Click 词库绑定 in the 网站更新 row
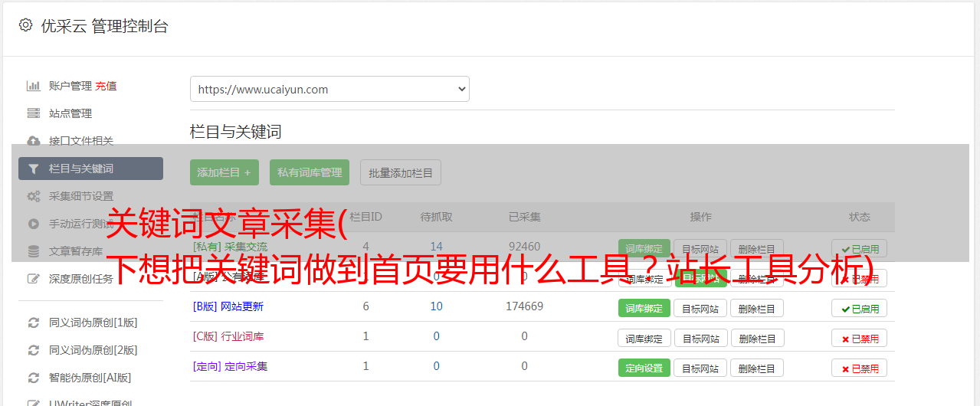 (644, 308)
